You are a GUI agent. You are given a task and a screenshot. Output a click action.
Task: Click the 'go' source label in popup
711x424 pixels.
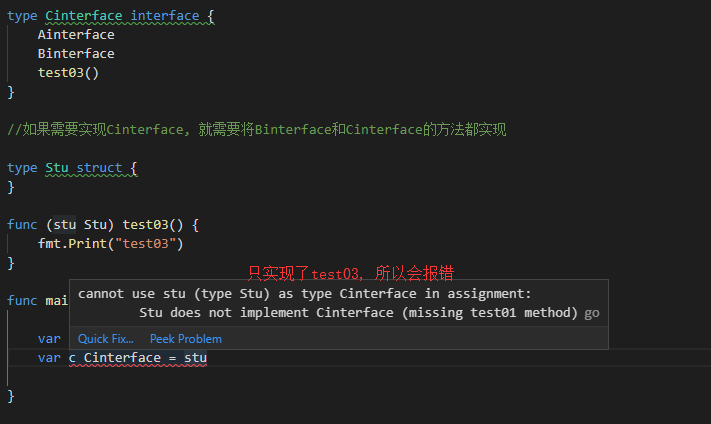coord(592,313)
